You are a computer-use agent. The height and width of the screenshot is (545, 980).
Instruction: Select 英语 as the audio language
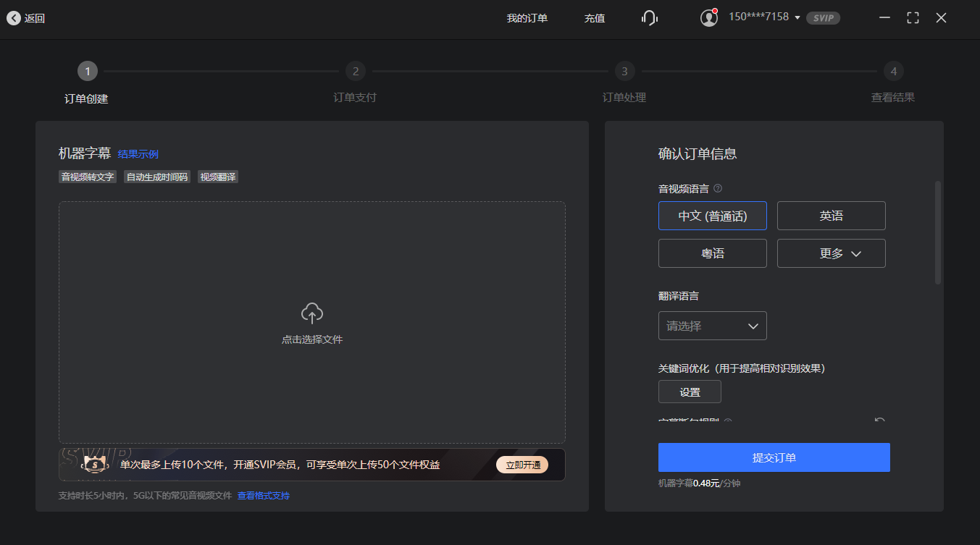point(831,216)
